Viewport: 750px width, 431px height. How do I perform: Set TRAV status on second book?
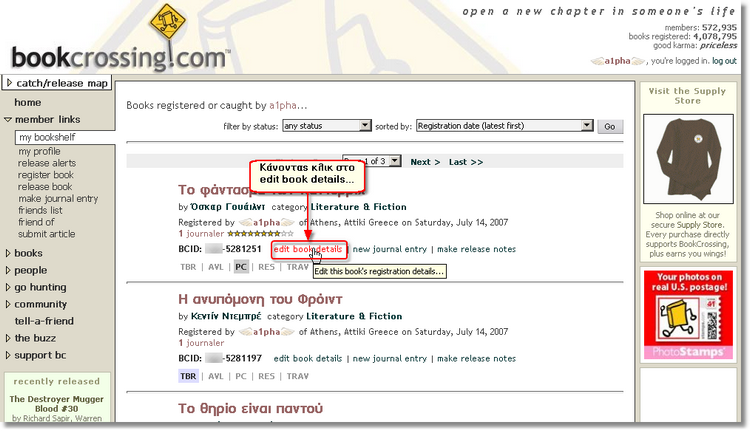pos(298,376)
